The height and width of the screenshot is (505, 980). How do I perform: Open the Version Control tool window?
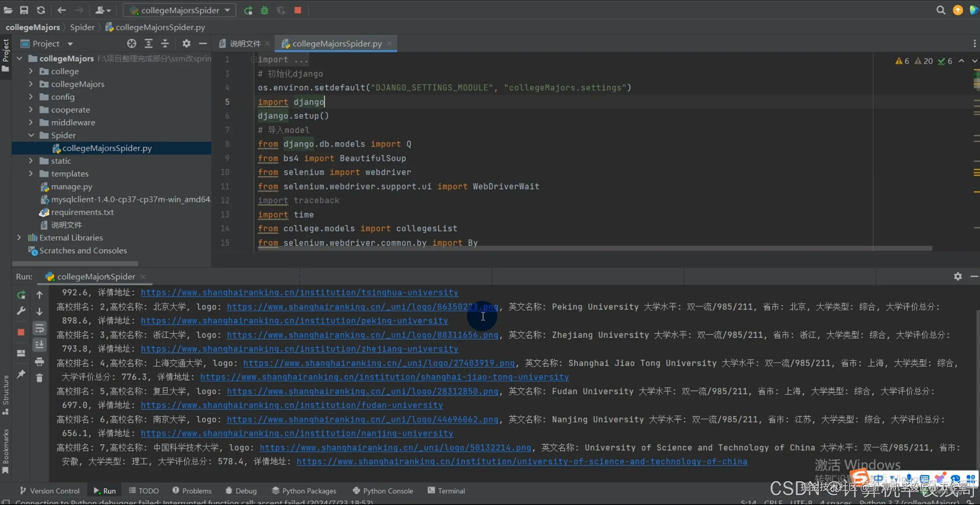[x=50, y=490]
